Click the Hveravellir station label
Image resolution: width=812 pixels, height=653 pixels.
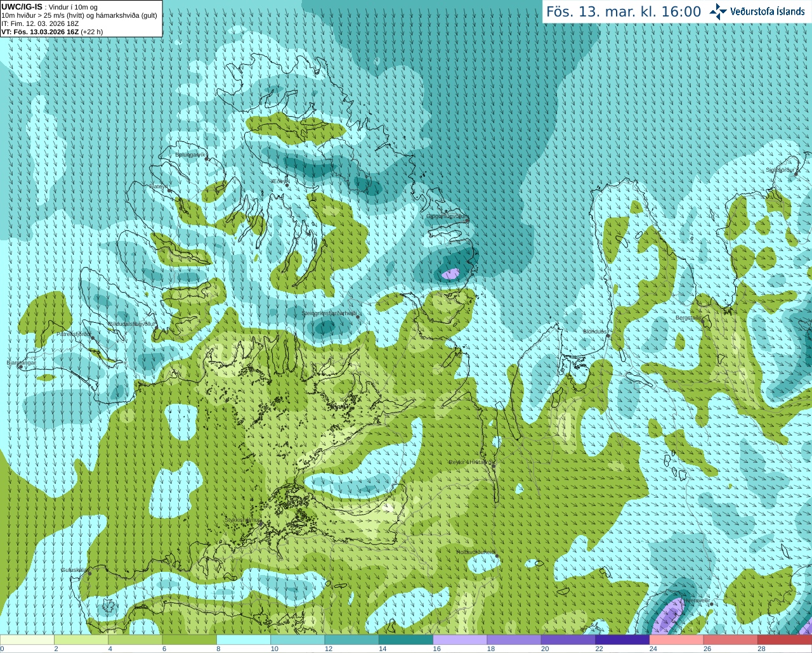(697, 600)
